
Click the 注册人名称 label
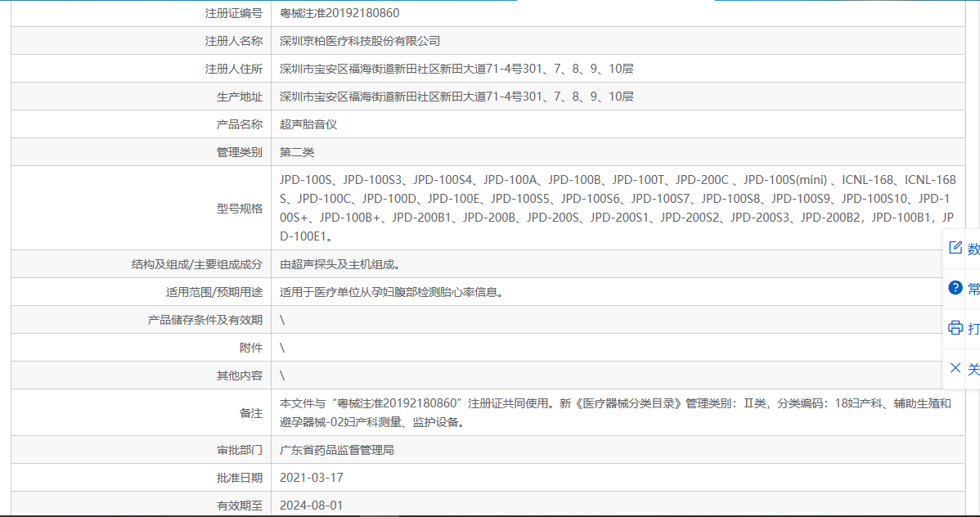click(x=234, y=41)
